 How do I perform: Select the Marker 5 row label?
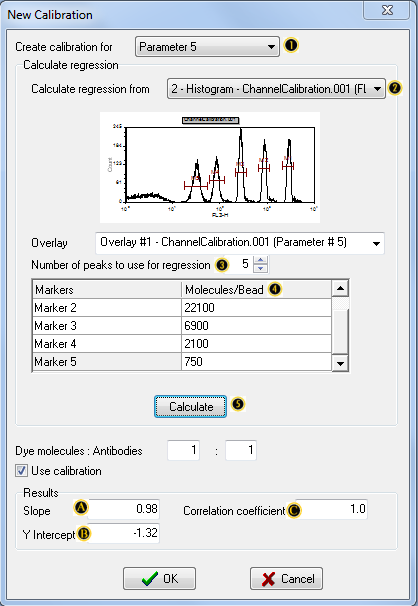coord(107,362)
